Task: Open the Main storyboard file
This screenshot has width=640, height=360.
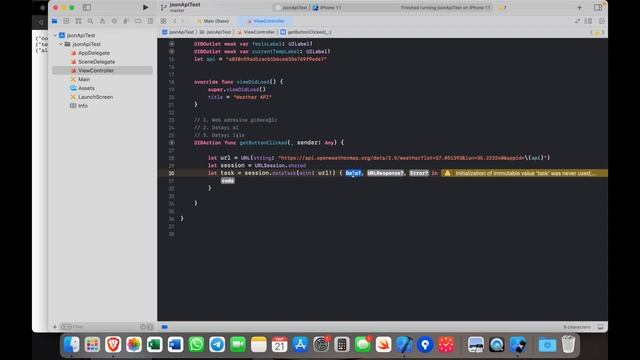Action: (x=80, y=79)
